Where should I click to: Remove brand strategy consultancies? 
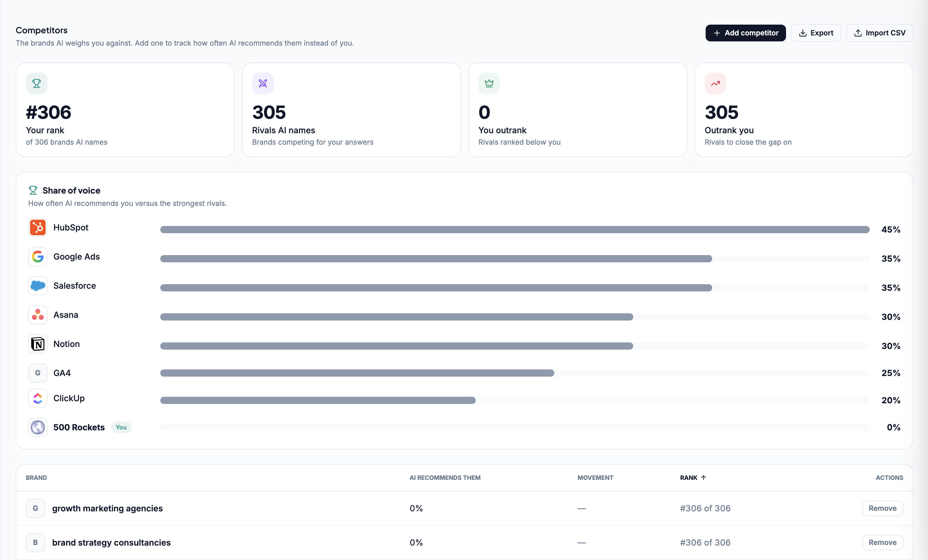tap(882, 543)
